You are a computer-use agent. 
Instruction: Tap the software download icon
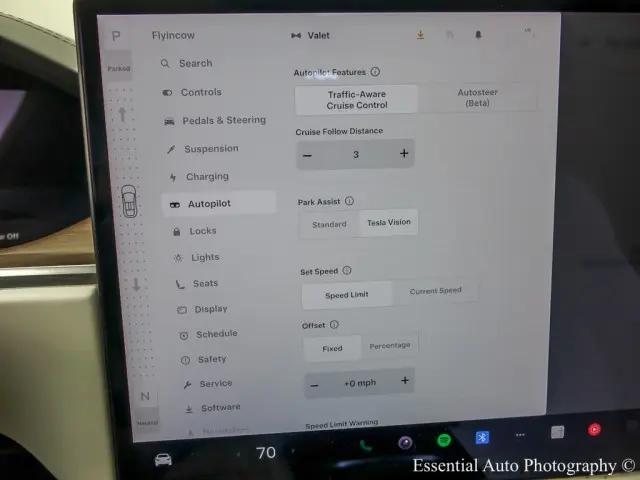420,35
